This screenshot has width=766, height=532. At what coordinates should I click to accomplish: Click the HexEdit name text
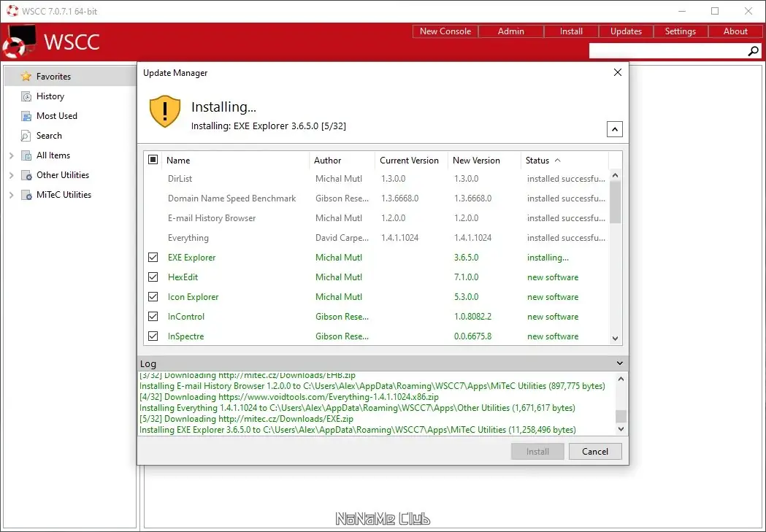[x=183, y=277]
